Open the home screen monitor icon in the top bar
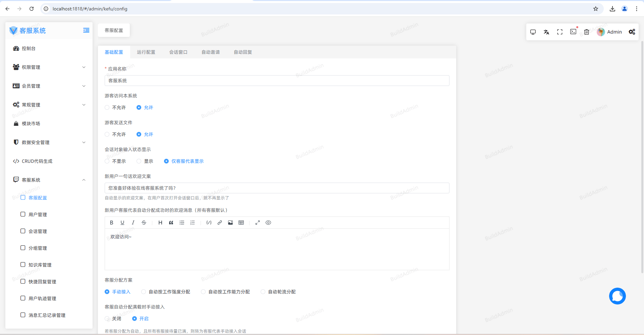 [x=533, y=32]
